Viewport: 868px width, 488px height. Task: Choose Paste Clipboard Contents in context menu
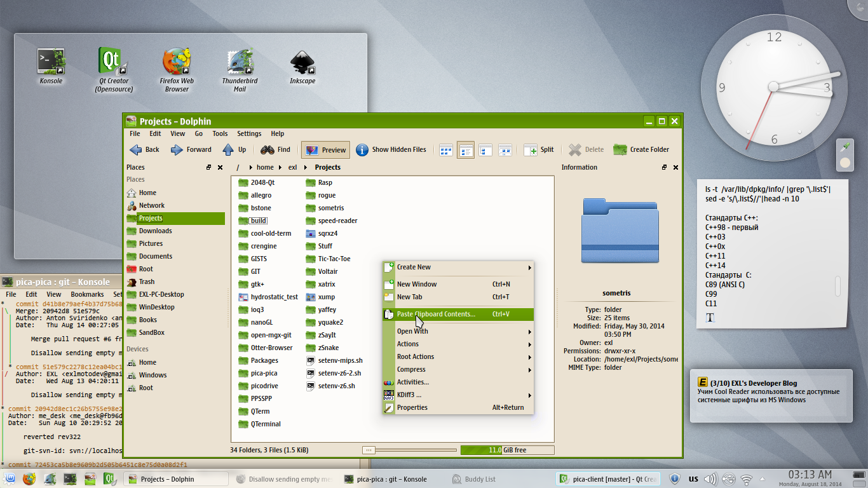point(458,315)
